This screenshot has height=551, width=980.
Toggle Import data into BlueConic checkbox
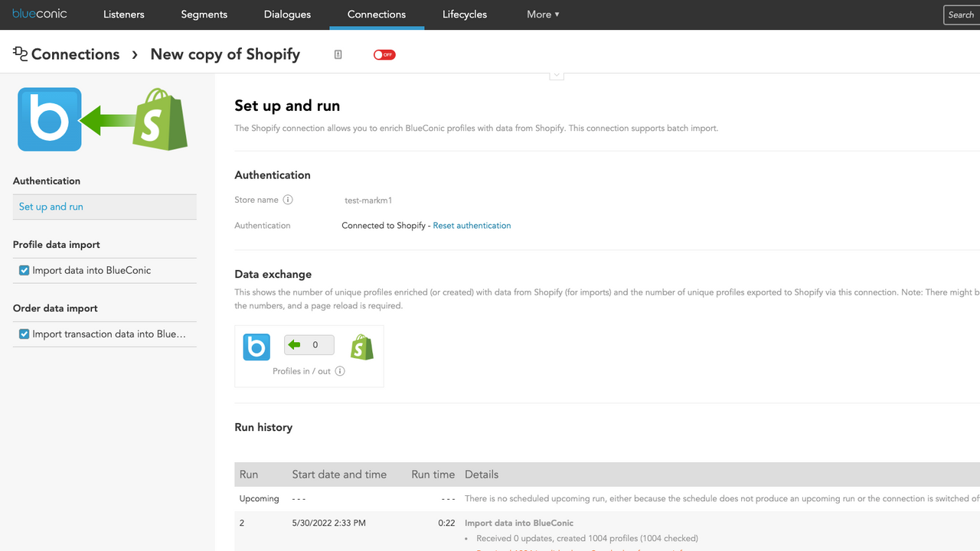(x=24, y=270)
